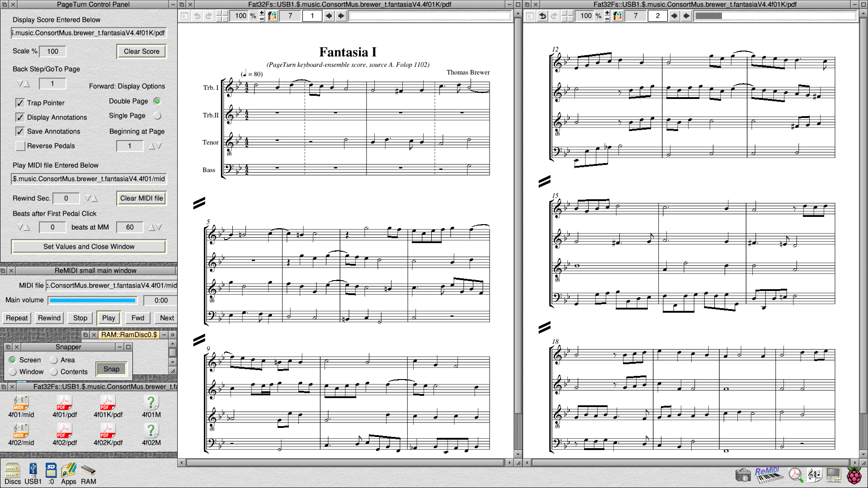Click the colour palette icon in left PDF toolbar

coord(272,16)
